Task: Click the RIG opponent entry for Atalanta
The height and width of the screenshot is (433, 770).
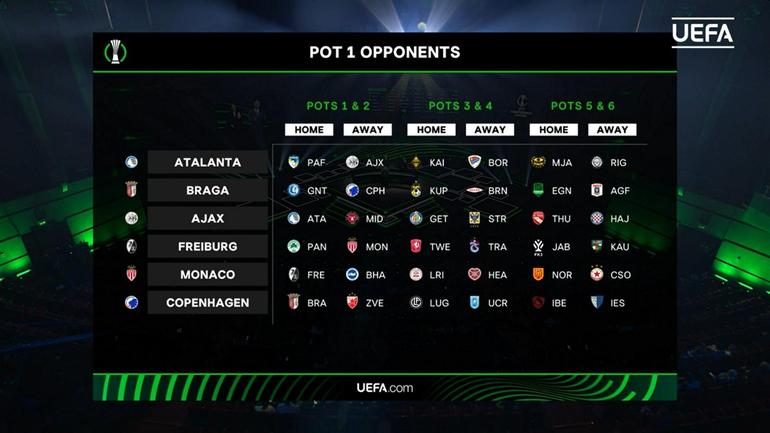Action: [x=609, y=162]
